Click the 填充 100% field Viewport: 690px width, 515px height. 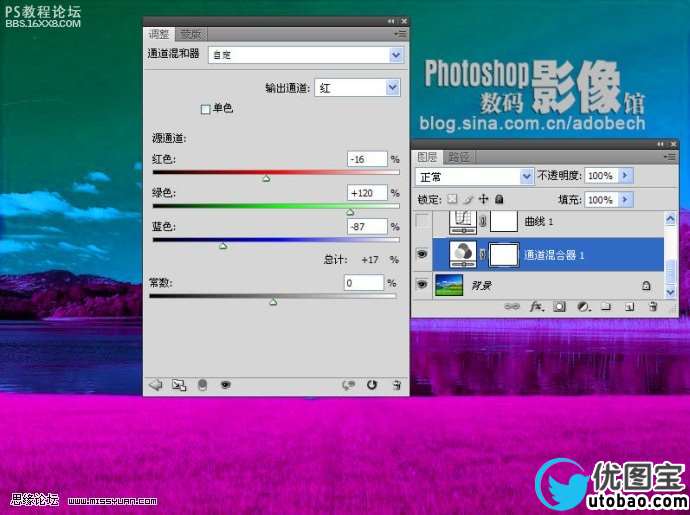(602, 199)
